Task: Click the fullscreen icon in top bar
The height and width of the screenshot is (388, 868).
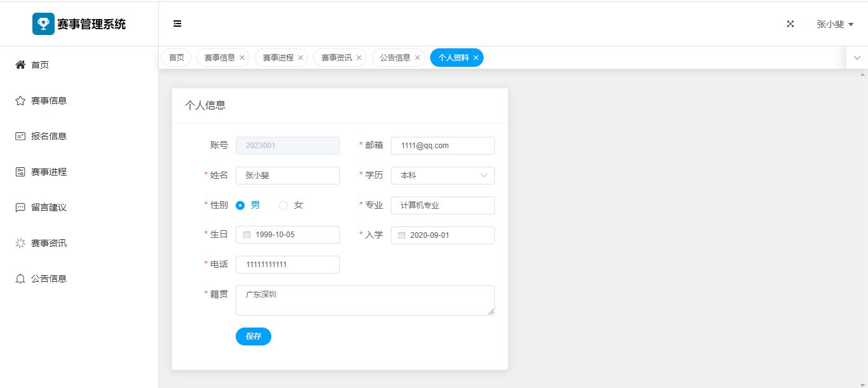Action: pyautogui.click(x=790, y=24)
